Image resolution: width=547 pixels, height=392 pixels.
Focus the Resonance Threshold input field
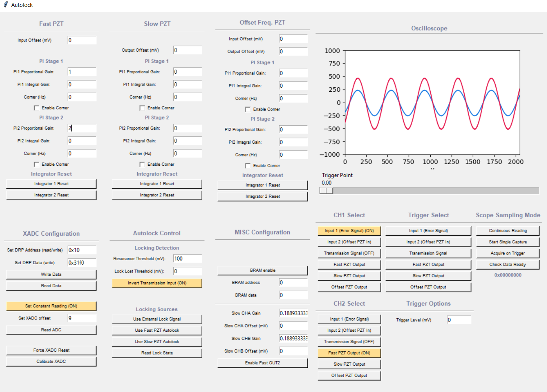(x=187, y=259)
